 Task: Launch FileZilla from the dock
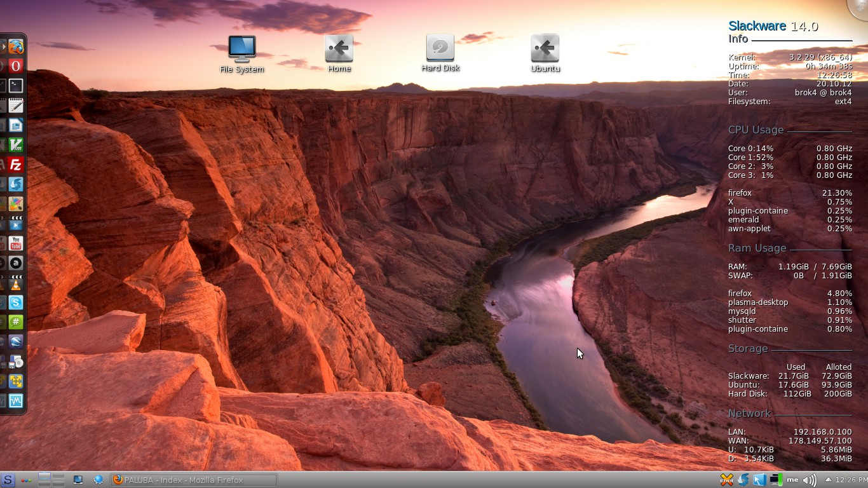tap(16, 165)
